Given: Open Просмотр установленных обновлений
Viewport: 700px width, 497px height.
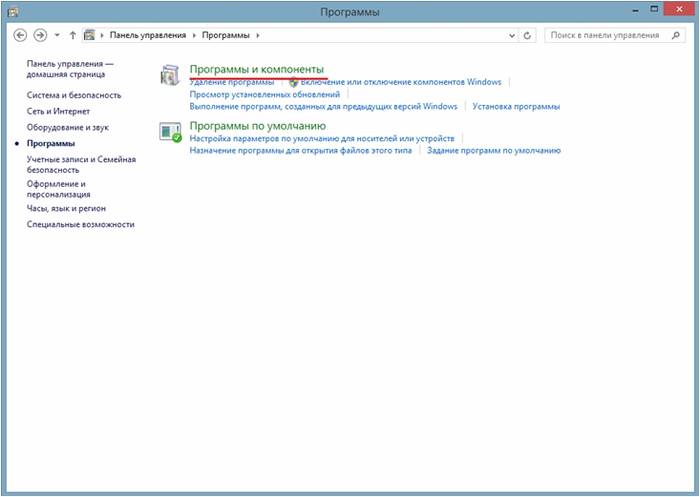Looking at the screenshot, I should [x=265, y=95].
